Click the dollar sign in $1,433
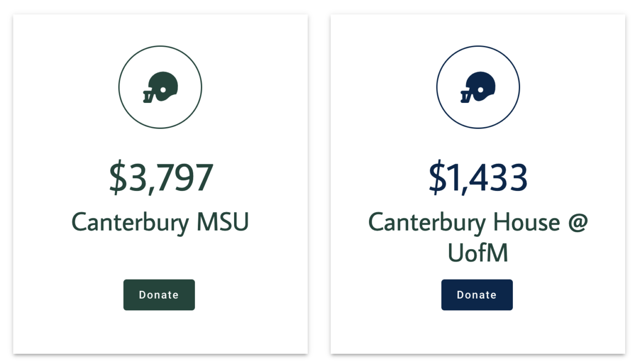Viewport: 635px width, 364px height. [438, 178]
